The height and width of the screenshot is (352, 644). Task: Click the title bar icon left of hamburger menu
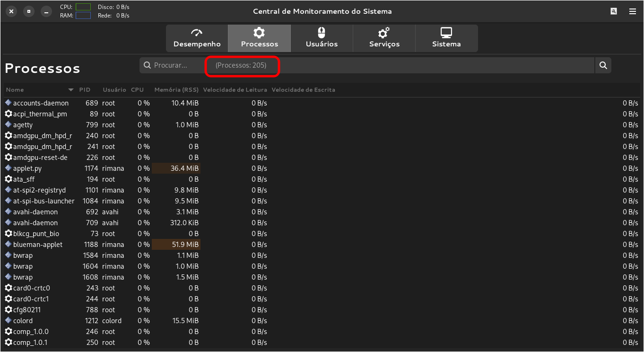(x=614, y=11)
